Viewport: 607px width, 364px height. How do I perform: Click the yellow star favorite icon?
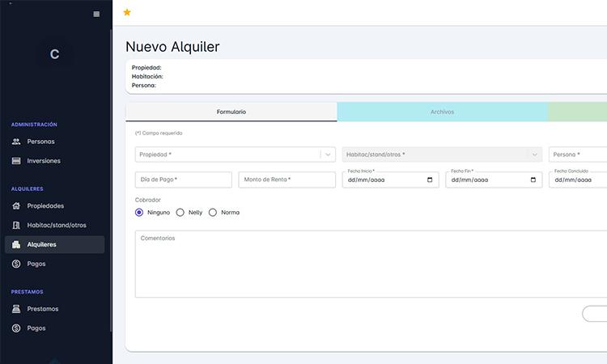[x=127, y=12]
